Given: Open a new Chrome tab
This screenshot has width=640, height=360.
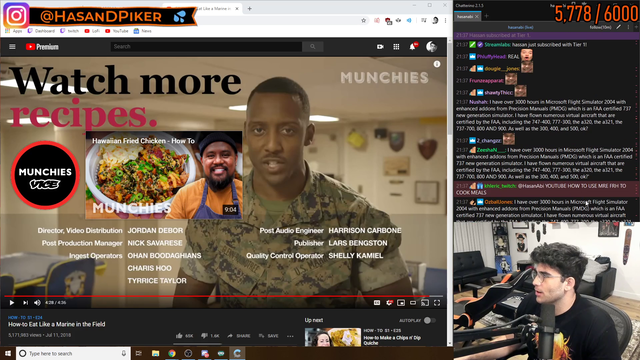Looking at the screenshot, I should [249, 9].
